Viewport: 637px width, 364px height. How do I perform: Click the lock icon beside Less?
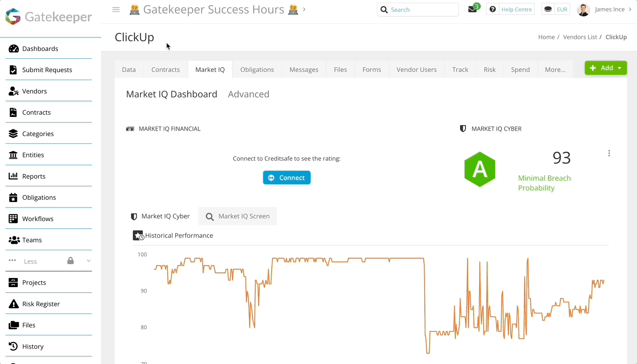[71, 261]
